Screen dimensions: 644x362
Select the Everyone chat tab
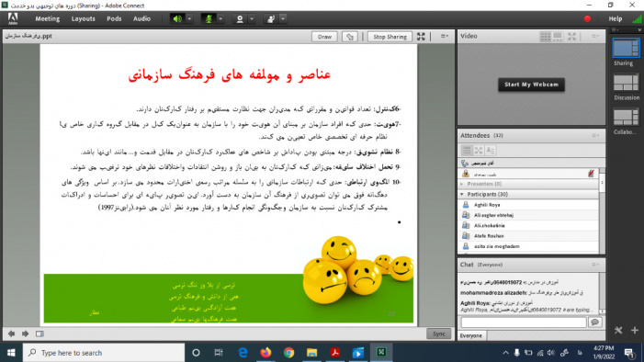point(471,335)
